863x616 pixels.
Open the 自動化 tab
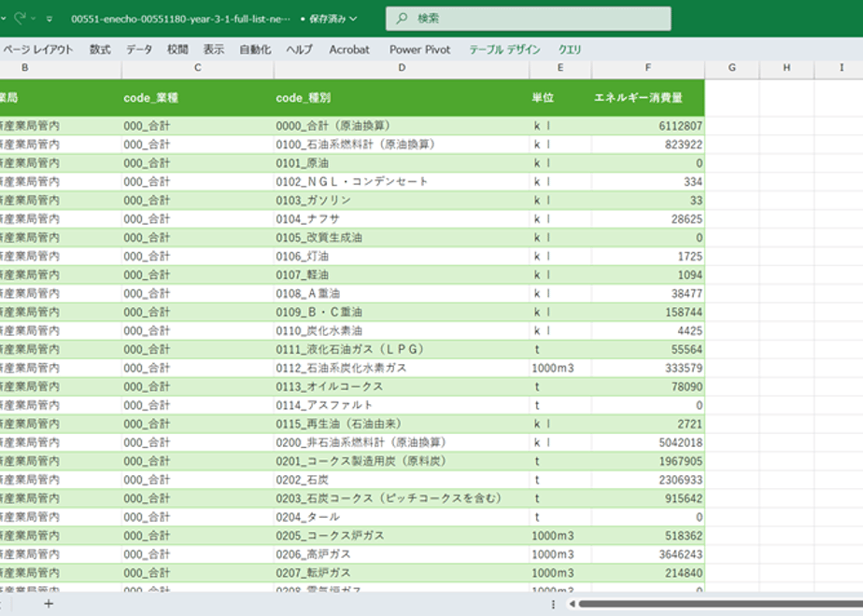pos(255,49)
